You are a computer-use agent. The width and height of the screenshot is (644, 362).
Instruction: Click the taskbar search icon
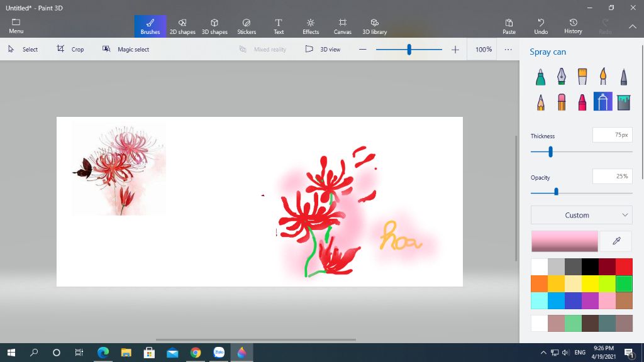34,353
